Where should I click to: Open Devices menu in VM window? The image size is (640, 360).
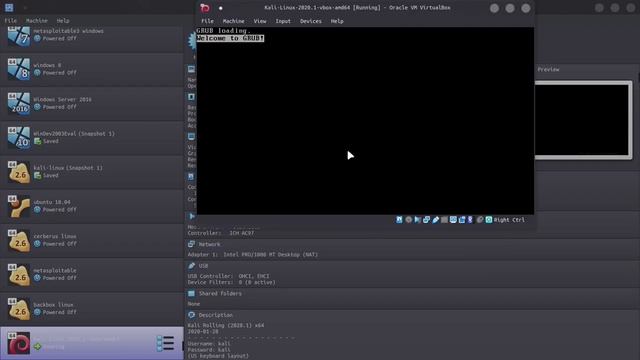pos(311,21)
